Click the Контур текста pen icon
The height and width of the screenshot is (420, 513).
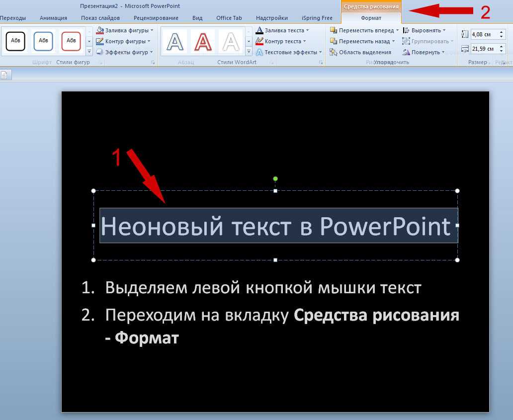pos(259,41)
